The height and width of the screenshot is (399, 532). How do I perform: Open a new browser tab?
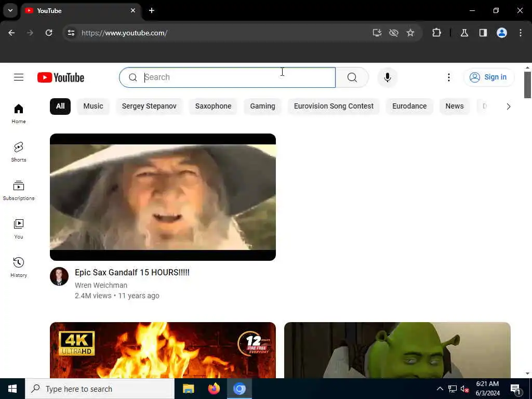point(152,10)
